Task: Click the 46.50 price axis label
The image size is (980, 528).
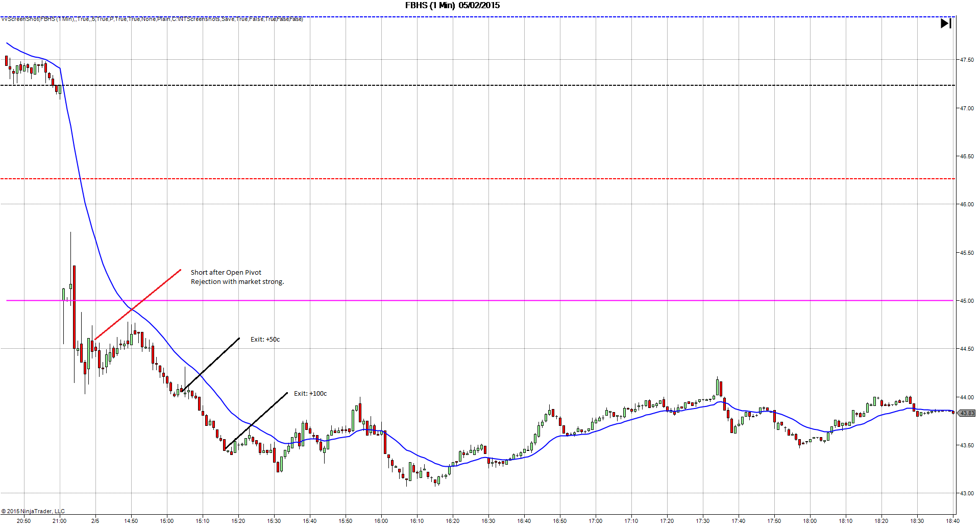Action: point(967,156)
